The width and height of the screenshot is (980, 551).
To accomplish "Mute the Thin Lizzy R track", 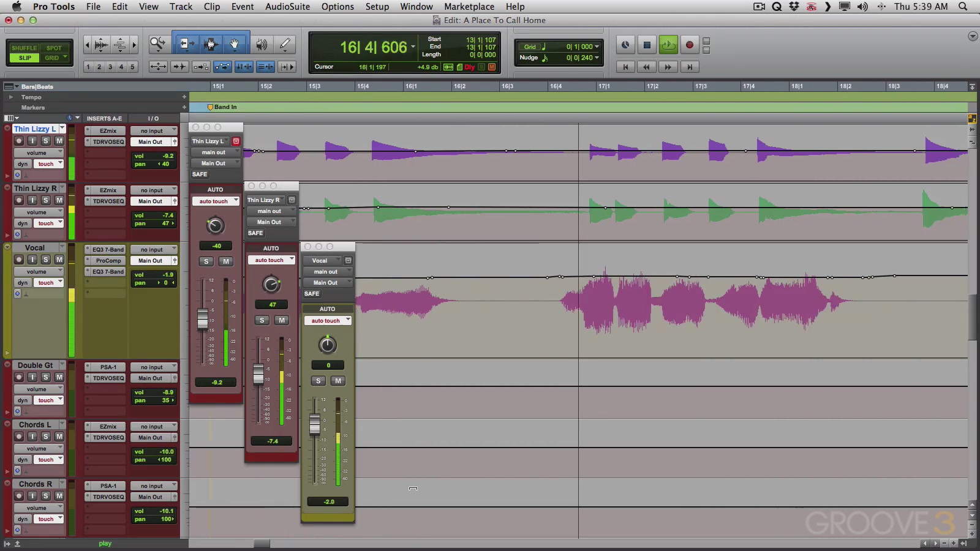I will click(x=59, y=200).
